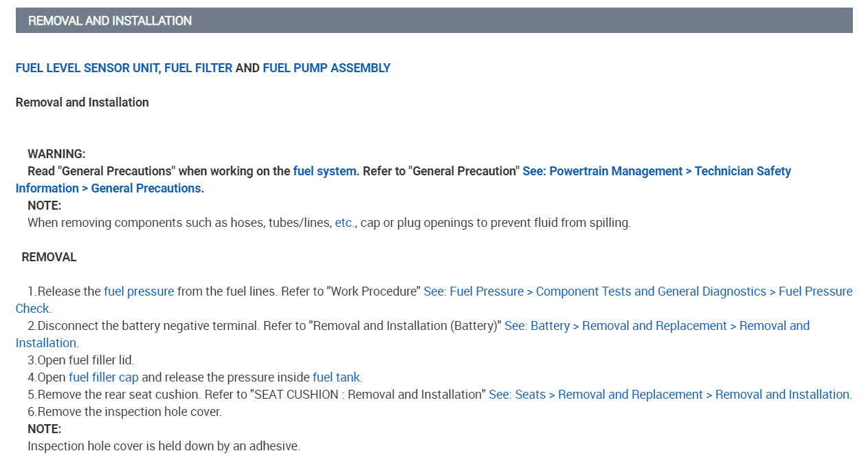Click the "etc." link in the note
The image size is (868, 473).
[344, 223]
